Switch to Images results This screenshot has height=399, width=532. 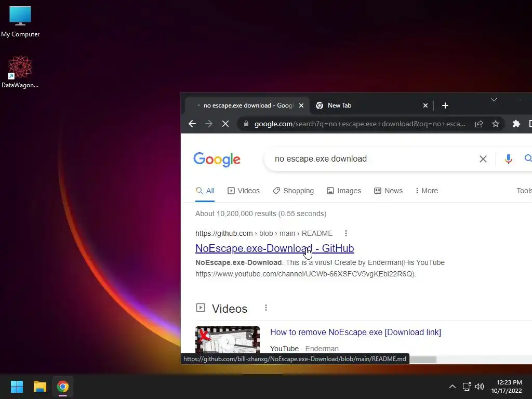click(x=344, y=191)
